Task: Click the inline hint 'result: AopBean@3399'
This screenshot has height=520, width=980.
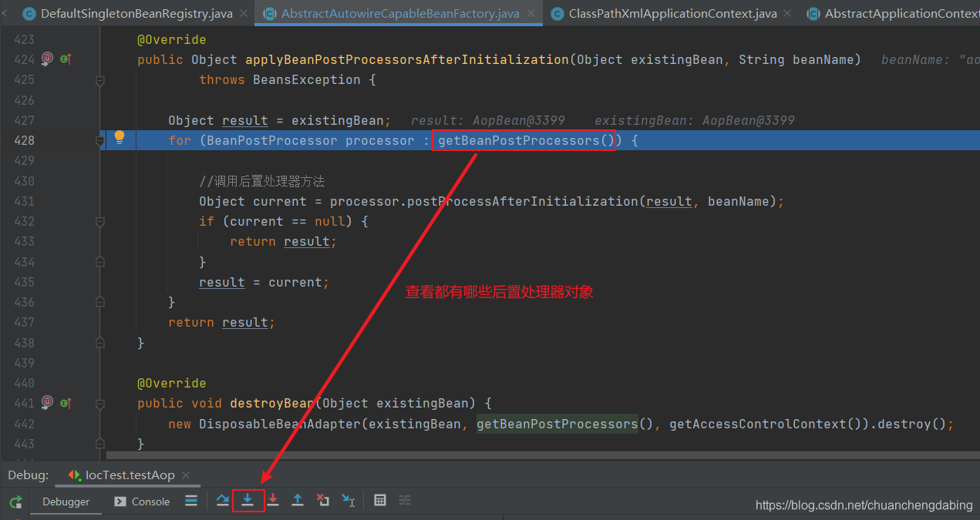Action: [488, 120]
